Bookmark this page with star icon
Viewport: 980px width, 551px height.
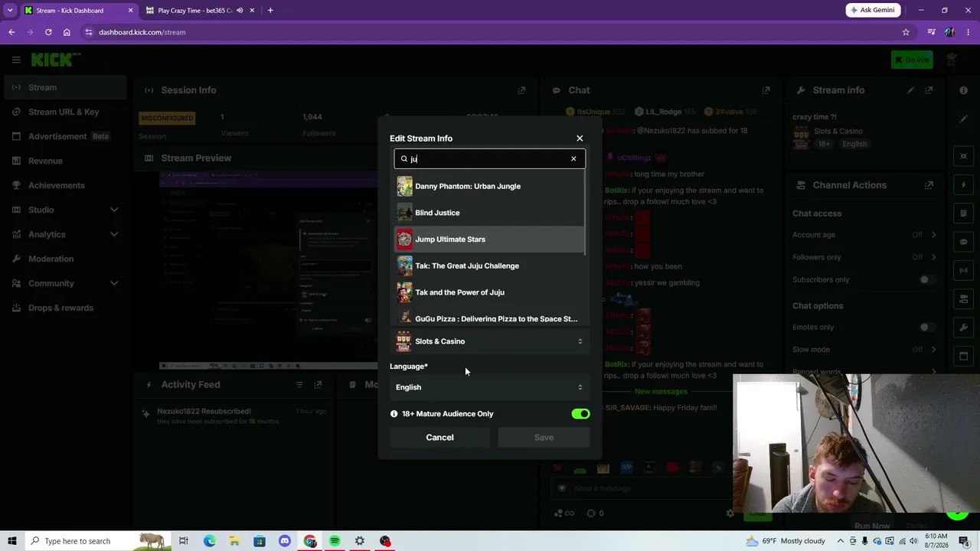pyautogui.click(x=906, y=32)
